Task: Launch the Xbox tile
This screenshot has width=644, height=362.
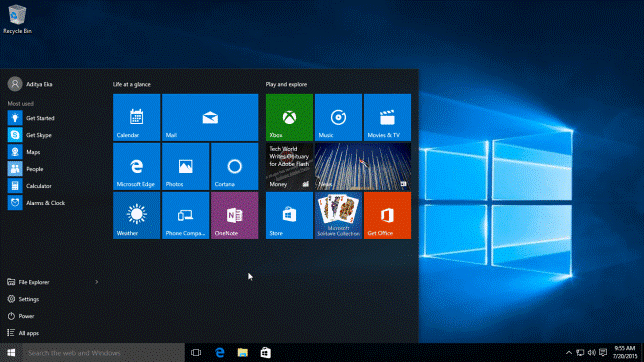Action: click(289, 118)
